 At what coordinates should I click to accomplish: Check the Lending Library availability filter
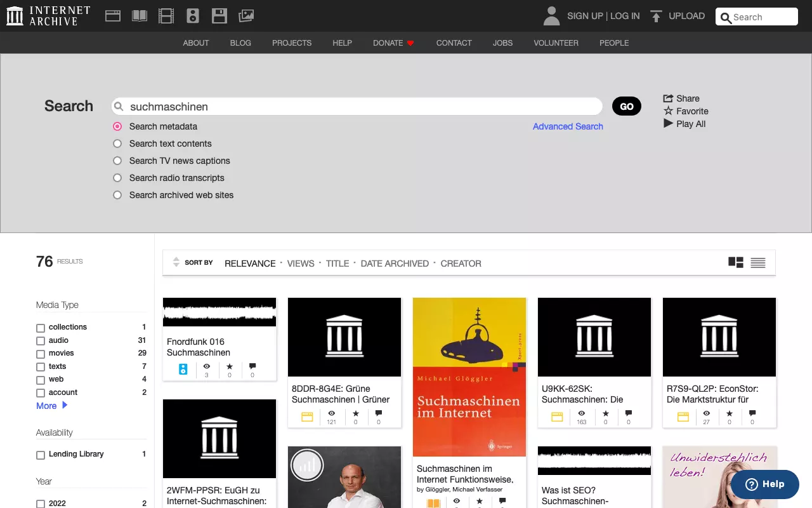pos(41,455)
